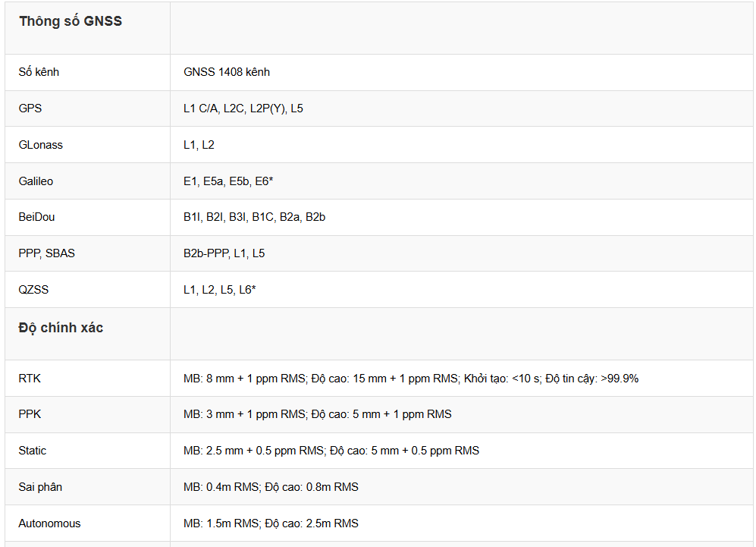Click the Autonomous row label
Viewport: 756px width, 547px height.
pos(49,523)
